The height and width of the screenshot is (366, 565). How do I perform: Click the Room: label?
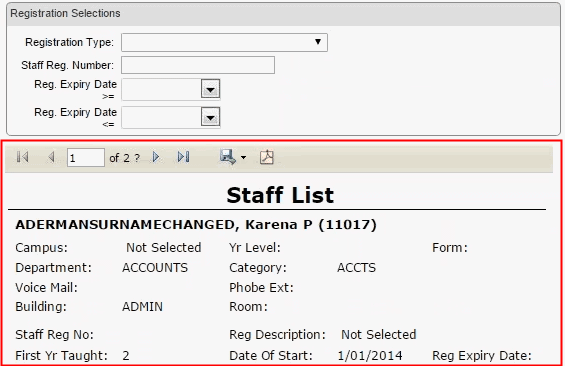[249, 307]
